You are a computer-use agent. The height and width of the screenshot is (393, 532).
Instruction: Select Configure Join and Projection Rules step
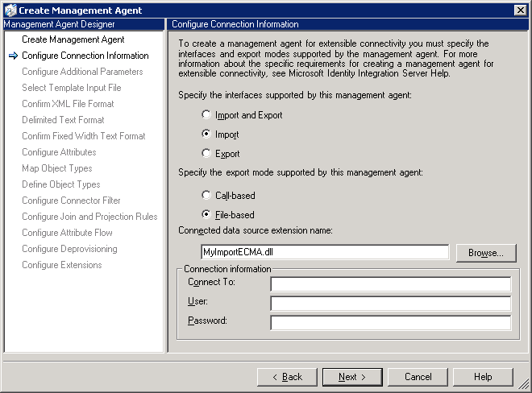[x=89, y=217]
